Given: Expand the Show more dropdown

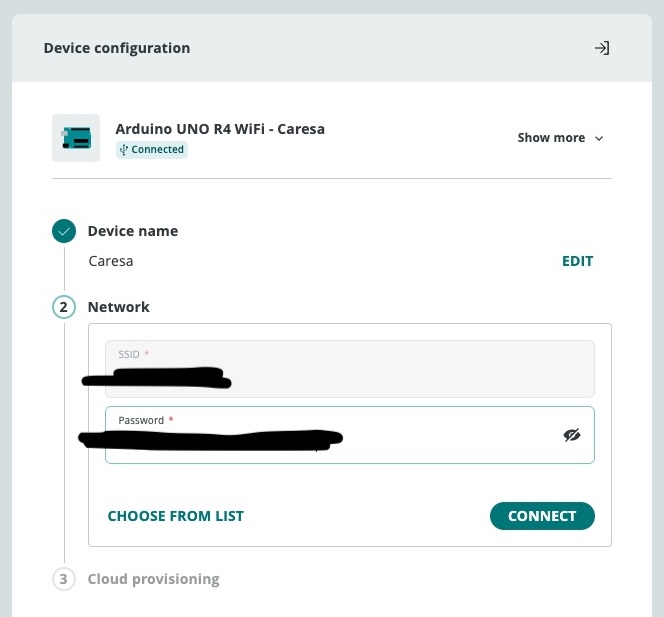Looking at the screenshot, I should tap(560, 138).
